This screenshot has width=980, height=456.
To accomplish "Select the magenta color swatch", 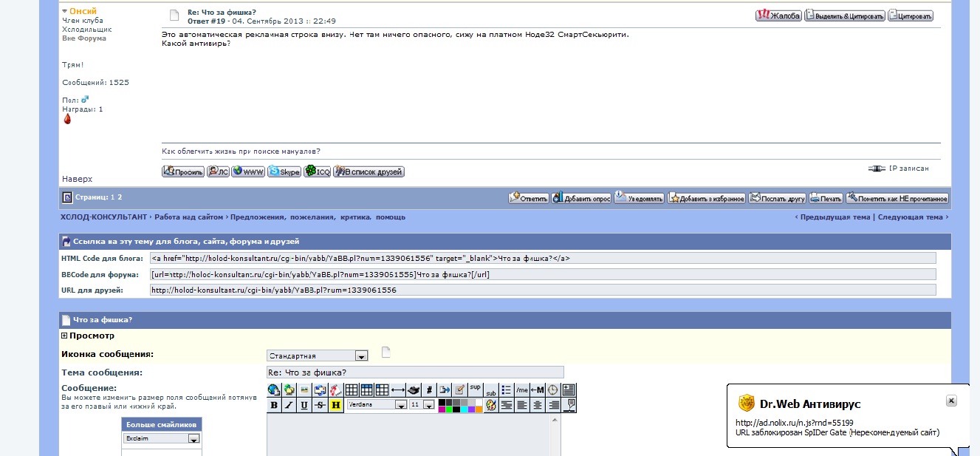I will tap(442, 409).
